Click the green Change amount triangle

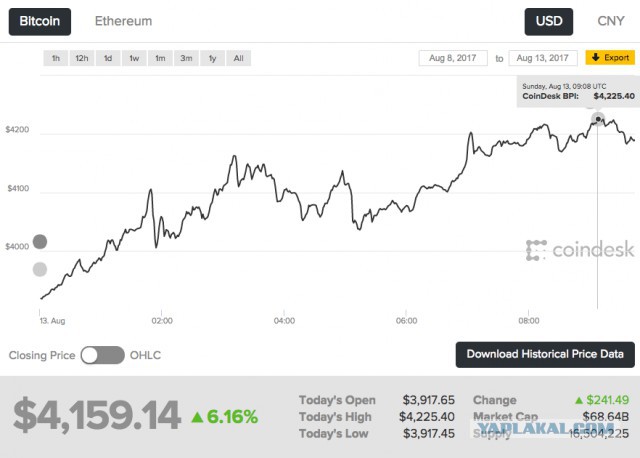click(579, 400)
